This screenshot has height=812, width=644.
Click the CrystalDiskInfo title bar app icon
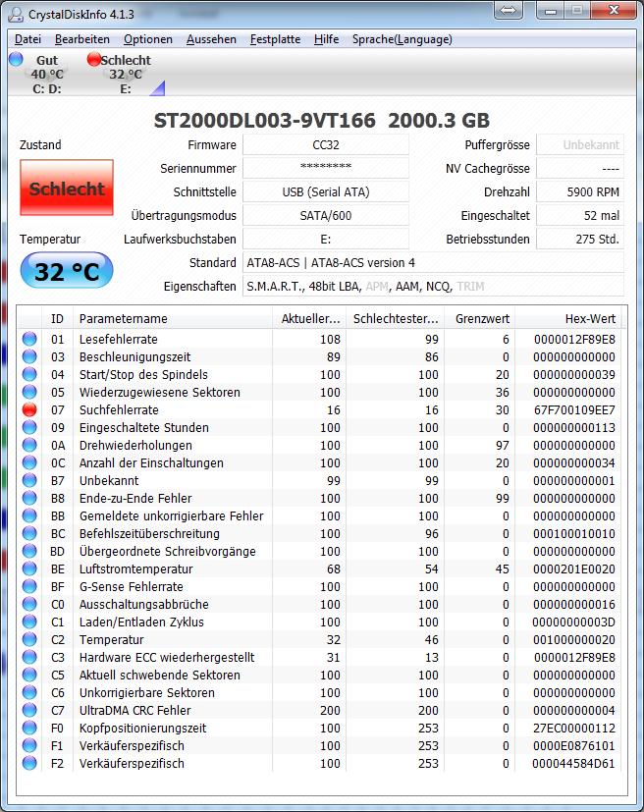[x=16, y=14]
